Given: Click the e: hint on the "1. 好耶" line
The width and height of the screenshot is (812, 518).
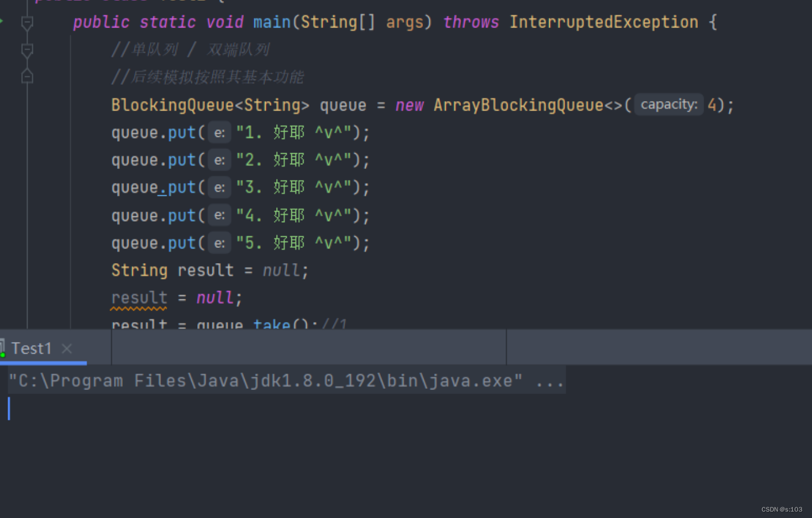Looking at the screenshot, I should [x=219, y=133].
